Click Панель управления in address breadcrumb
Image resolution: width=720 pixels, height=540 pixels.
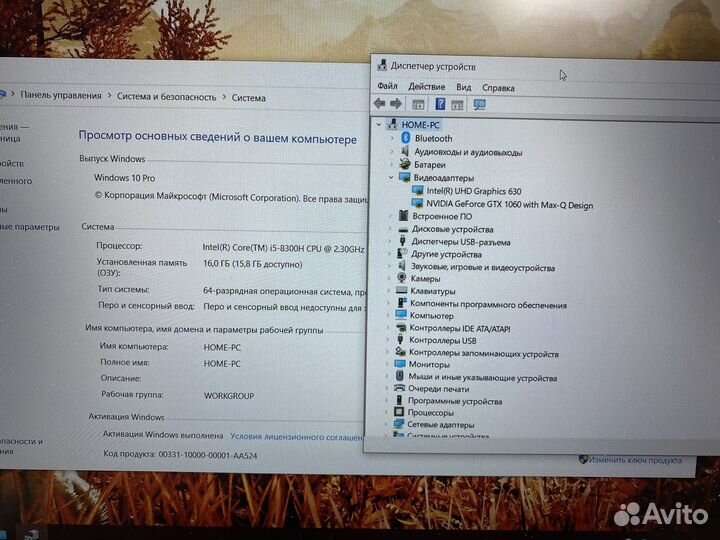[61, 96]
